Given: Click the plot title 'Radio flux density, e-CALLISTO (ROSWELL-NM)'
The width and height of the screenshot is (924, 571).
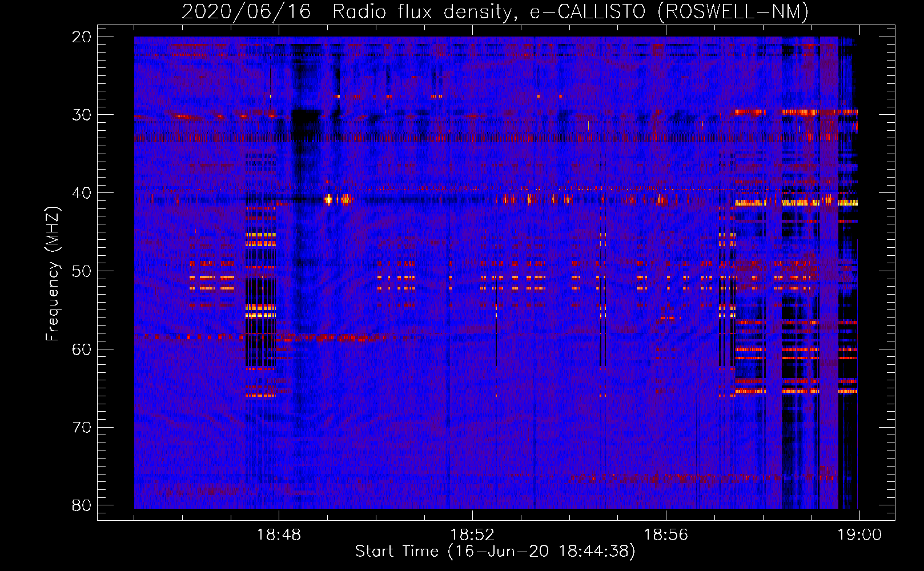Looking at the screenshot, I should (571, 11).
